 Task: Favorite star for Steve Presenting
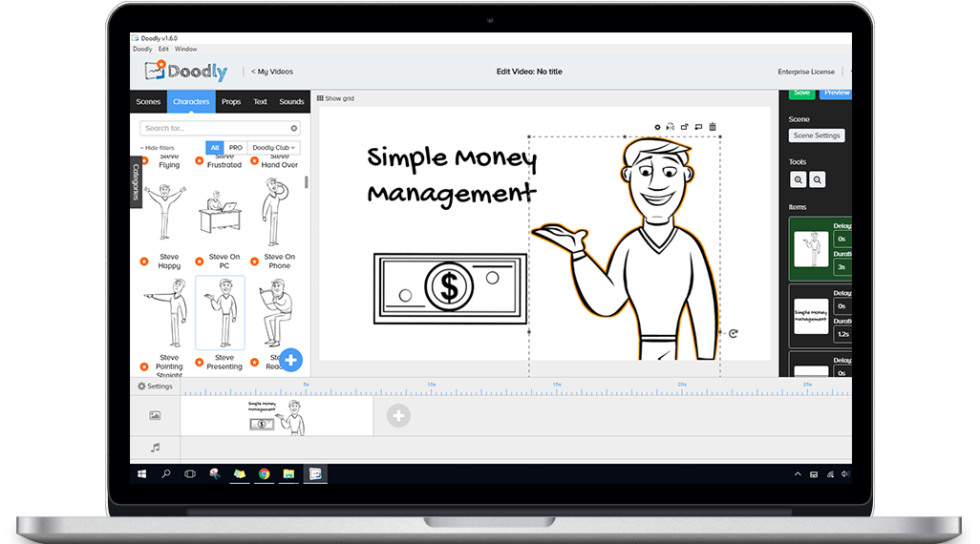200,363
